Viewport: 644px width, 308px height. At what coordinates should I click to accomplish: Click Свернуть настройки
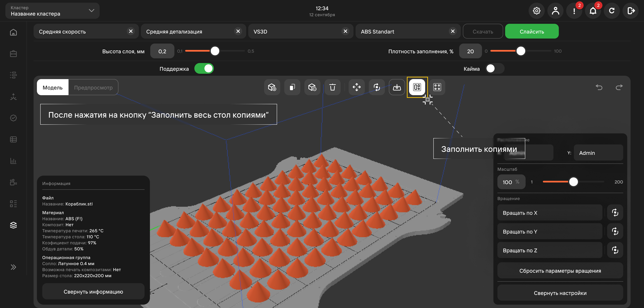[560, 293]
